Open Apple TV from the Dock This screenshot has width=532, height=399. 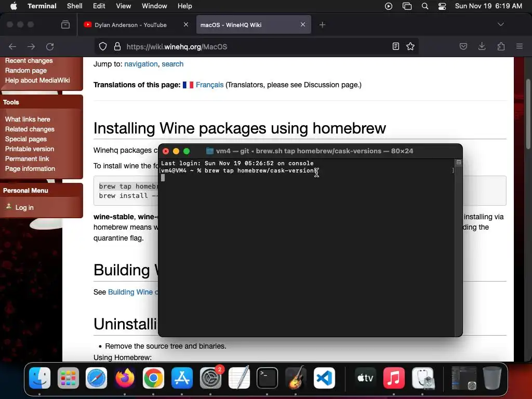tap(365, 378)
